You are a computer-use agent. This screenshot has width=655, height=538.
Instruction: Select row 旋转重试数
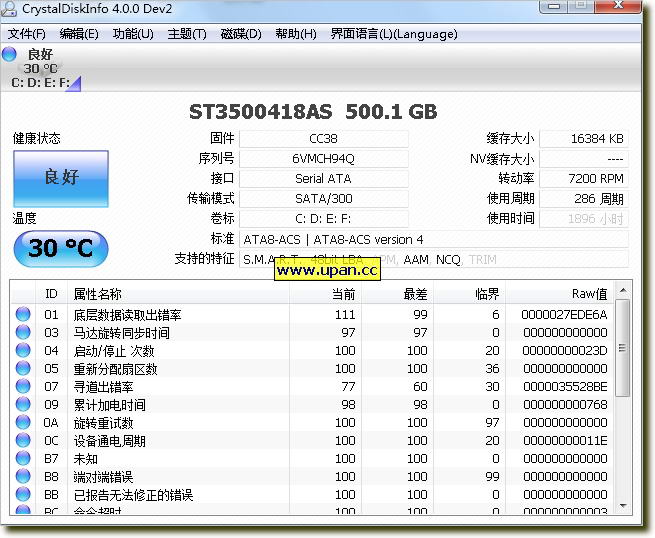(x=312, y=422)
